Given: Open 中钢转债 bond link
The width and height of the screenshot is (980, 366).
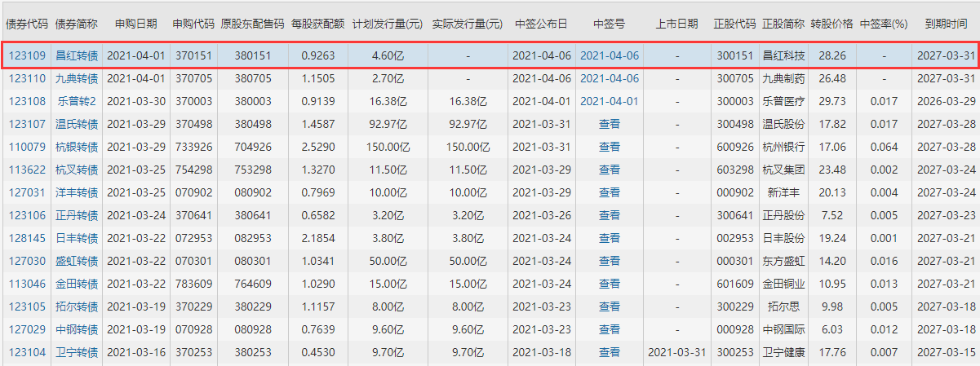Looking at the screenshot, I should point(77,330).
